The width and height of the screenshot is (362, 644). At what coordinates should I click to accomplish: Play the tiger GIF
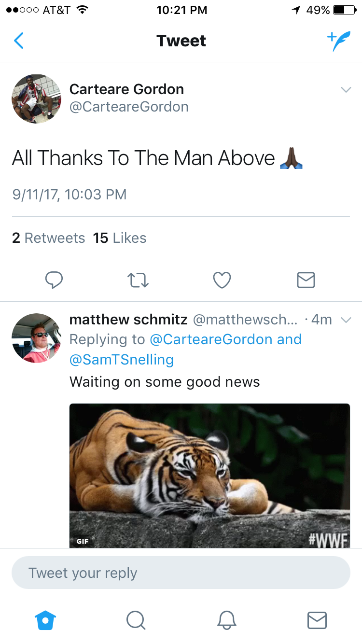[209, 476]
